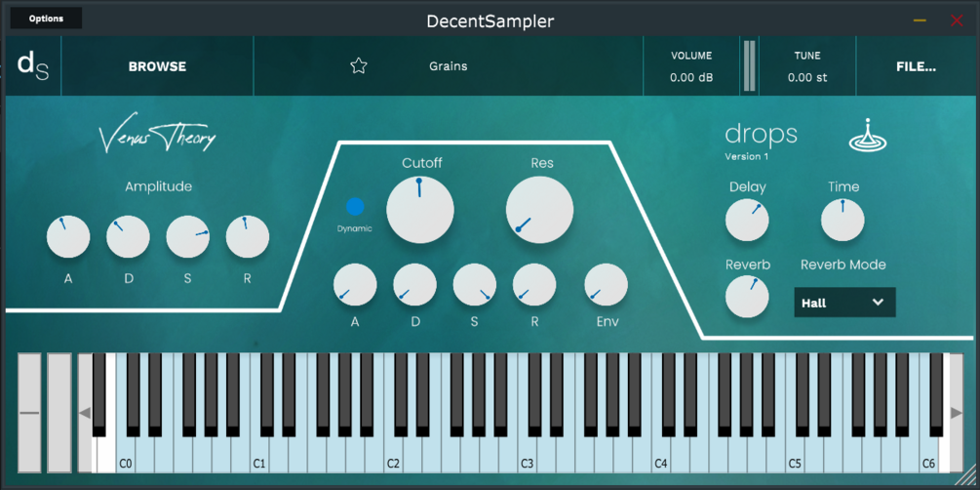
Task: Favorite the Grains preset with the star icon
Action: click(358, 65)
